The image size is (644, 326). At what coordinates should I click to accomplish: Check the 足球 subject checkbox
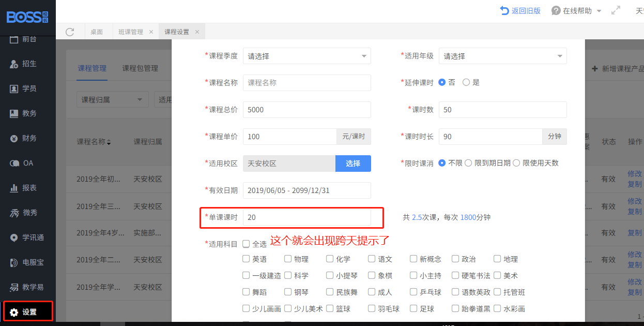pos(413,308)
